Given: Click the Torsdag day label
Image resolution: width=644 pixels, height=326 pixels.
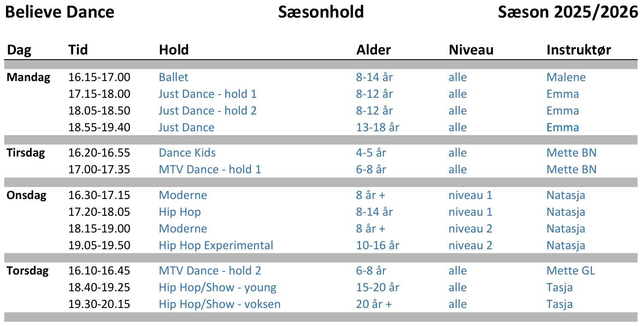Looking at the screenshot, I should pyautogui.click(x=27, y=271).
